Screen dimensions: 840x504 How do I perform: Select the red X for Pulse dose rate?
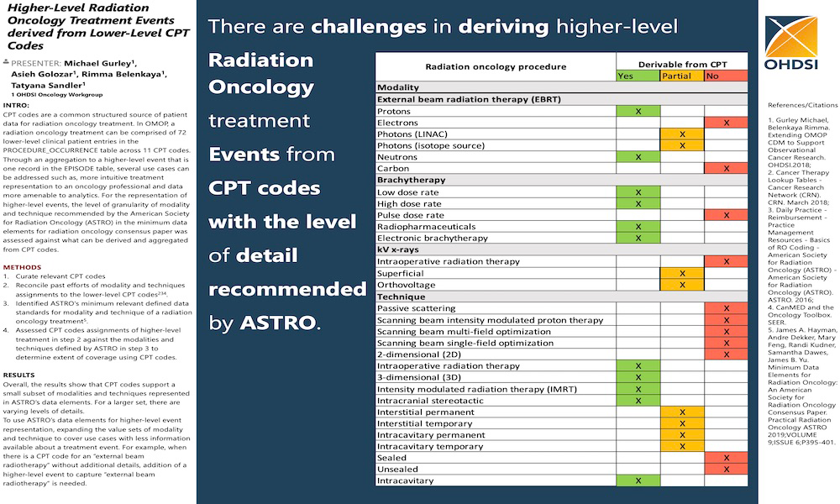[726, 215]
